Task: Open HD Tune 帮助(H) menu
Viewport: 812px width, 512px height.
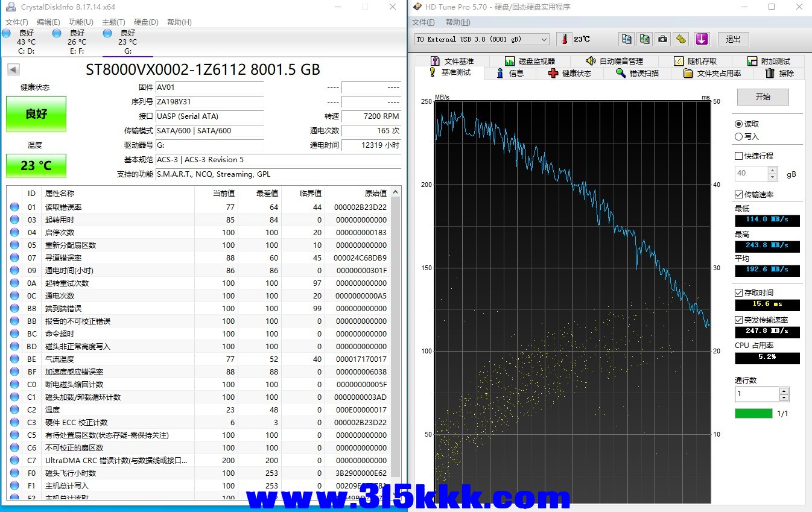Action: [x=458, y=22]
